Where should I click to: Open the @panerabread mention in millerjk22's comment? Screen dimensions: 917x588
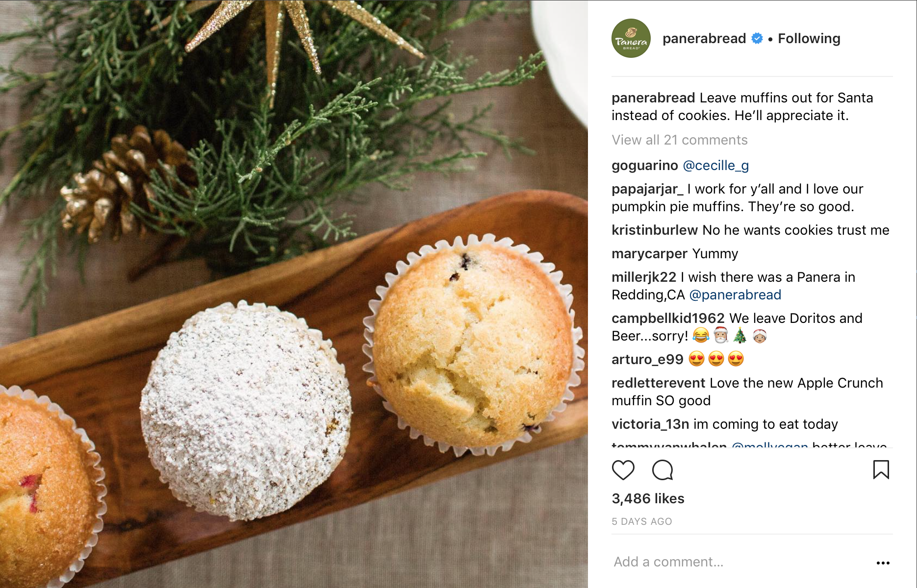pos(735,295)
